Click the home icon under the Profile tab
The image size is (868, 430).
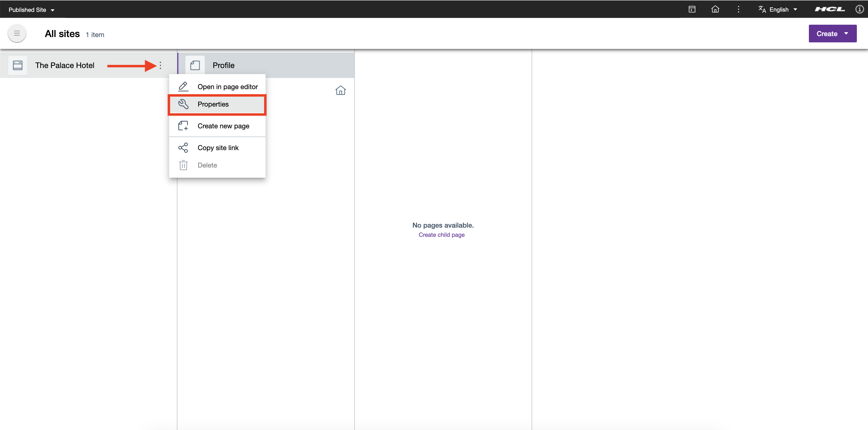click(x=341, y=90)
